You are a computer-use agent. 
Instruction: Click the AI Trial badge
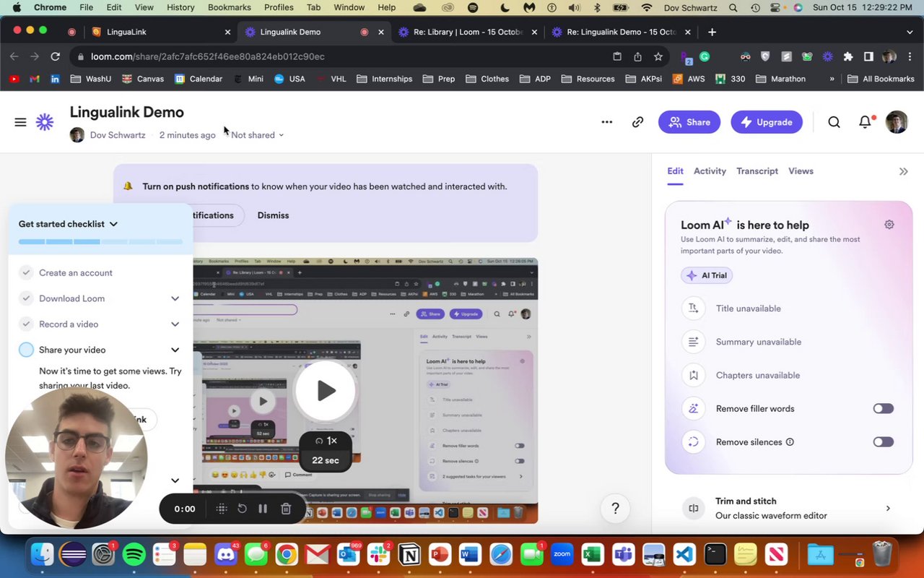(x=707, y=275)
